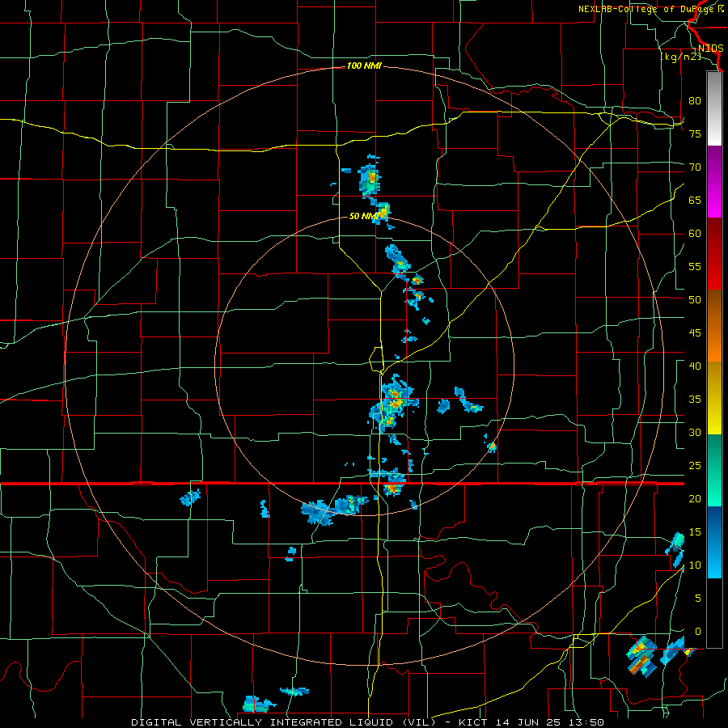This screenshot has height=728, width=728.
Task: Click the 0 value on the color scale
Action: tap(698, 632)
